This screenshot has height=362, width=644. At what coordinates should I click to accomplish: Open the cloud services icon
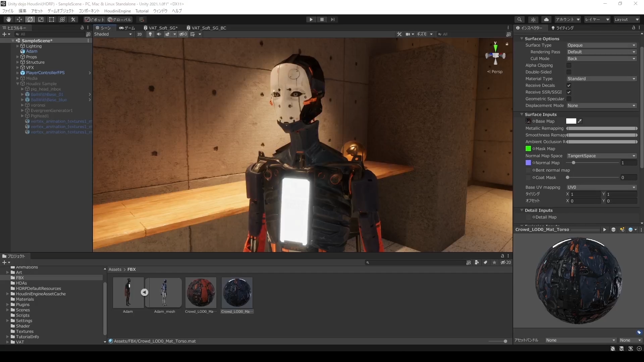click(546, 19)
